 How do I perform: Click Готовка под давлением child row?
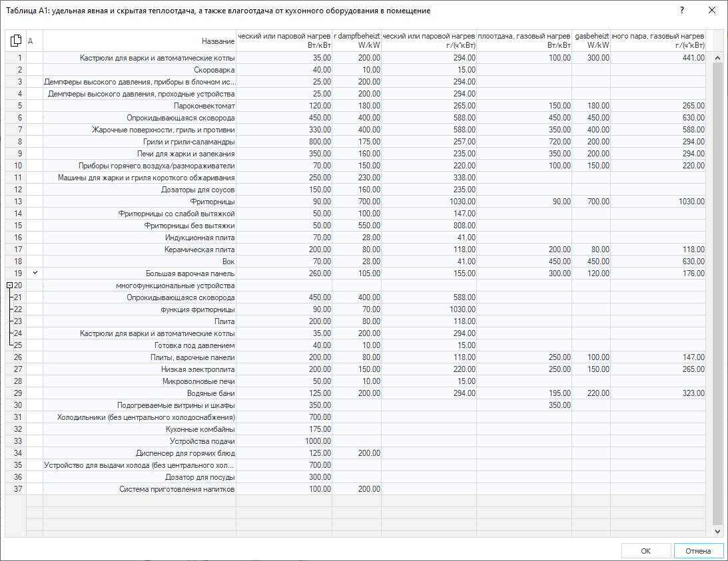139,345
